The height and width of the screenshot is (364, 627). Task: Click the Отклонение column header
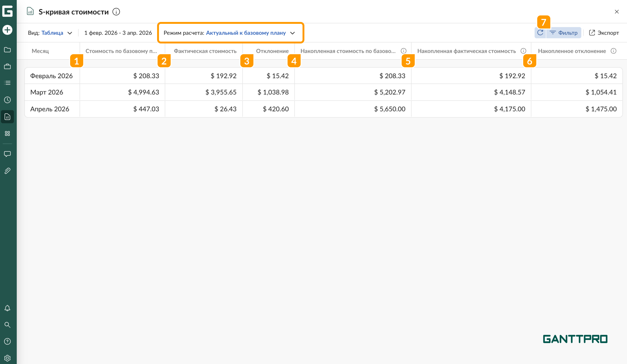point(272,51)
